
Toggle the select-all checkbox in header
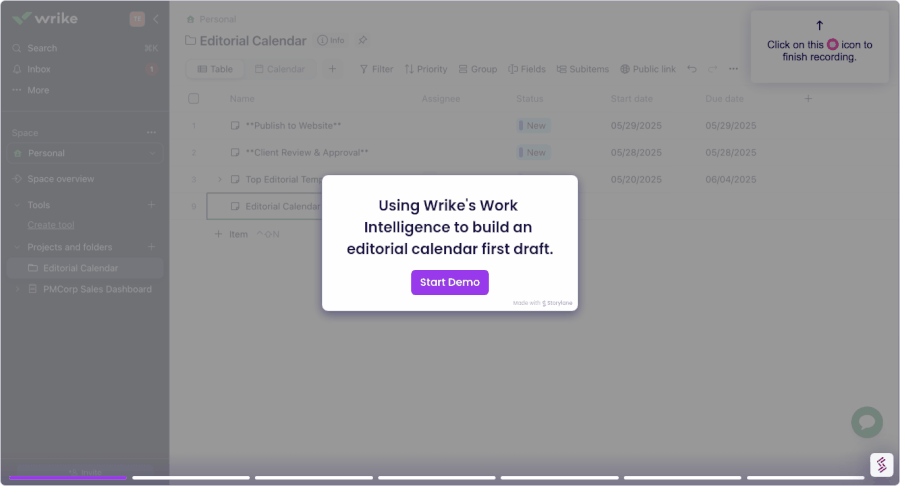[194, 99]
